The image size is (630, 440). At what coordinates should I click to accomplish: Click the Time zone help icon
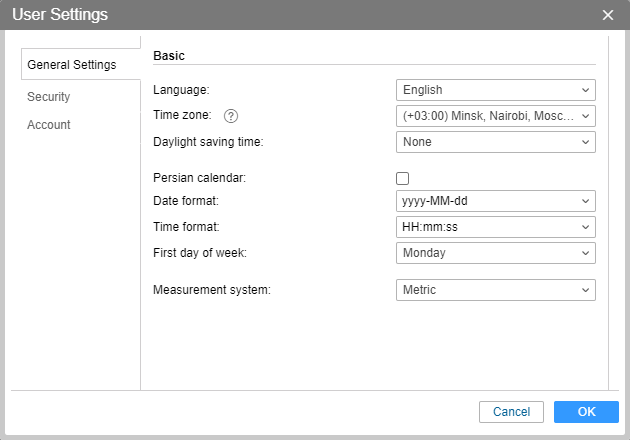point(230,116)
